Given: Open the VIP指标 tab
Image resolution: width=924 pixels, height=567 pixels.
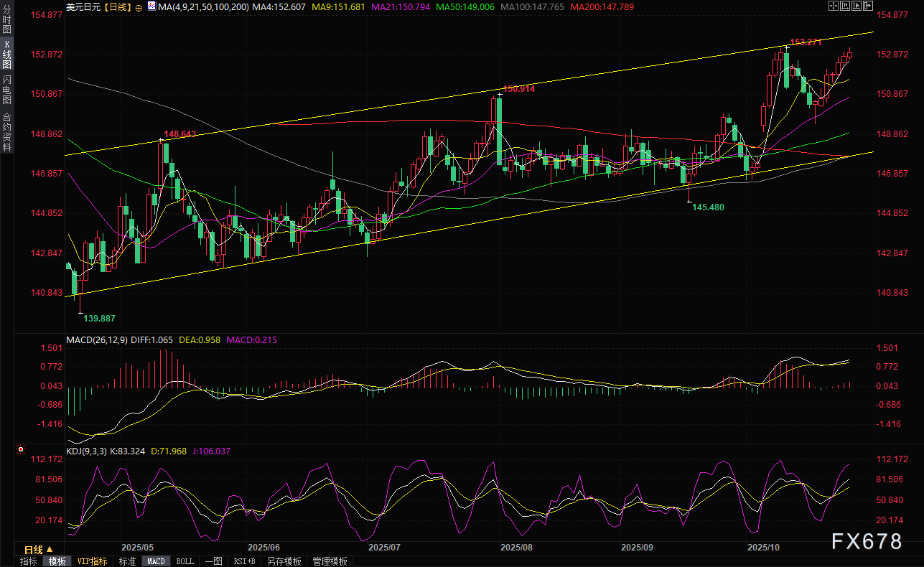Looking at the screenshot, I should (92, 561).
